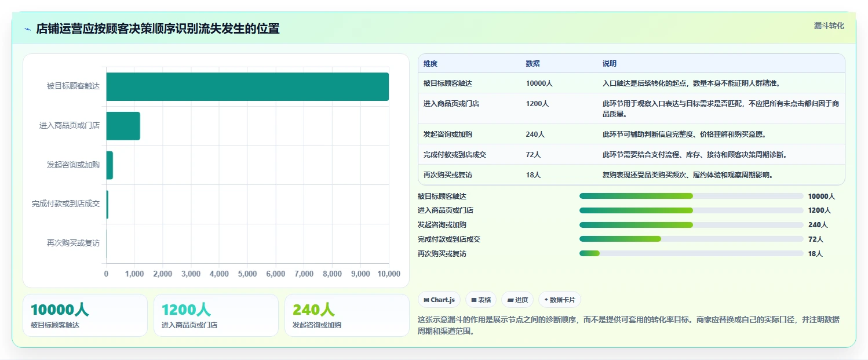
Task: Select the 数据卡片 chip
Action: coord(560,300)
